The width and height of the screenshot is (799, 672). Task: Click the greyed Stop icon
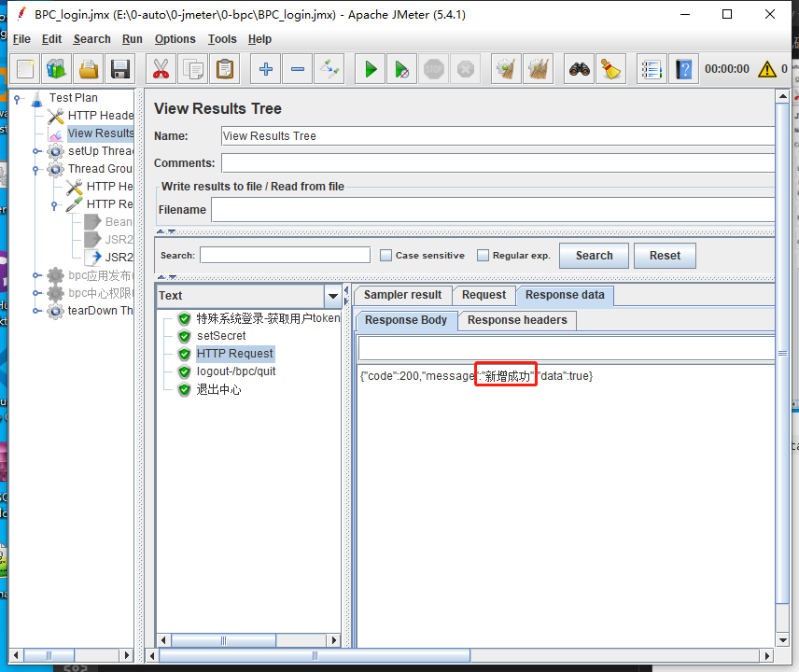pyautogui.click(x=434, y=69)
